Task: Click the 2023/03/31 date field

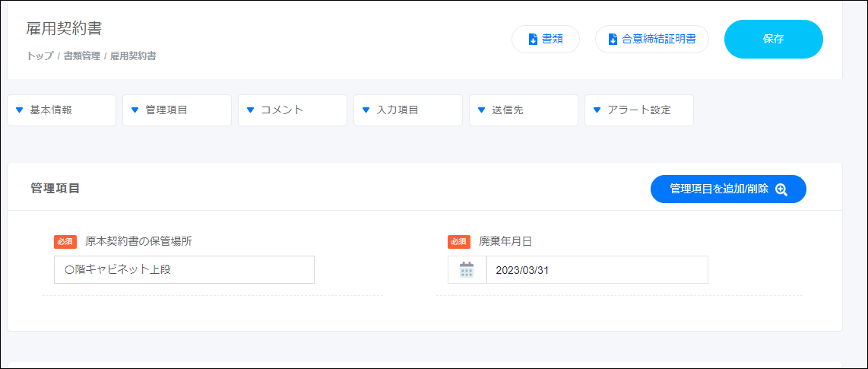Action: [x=597, y=270]
